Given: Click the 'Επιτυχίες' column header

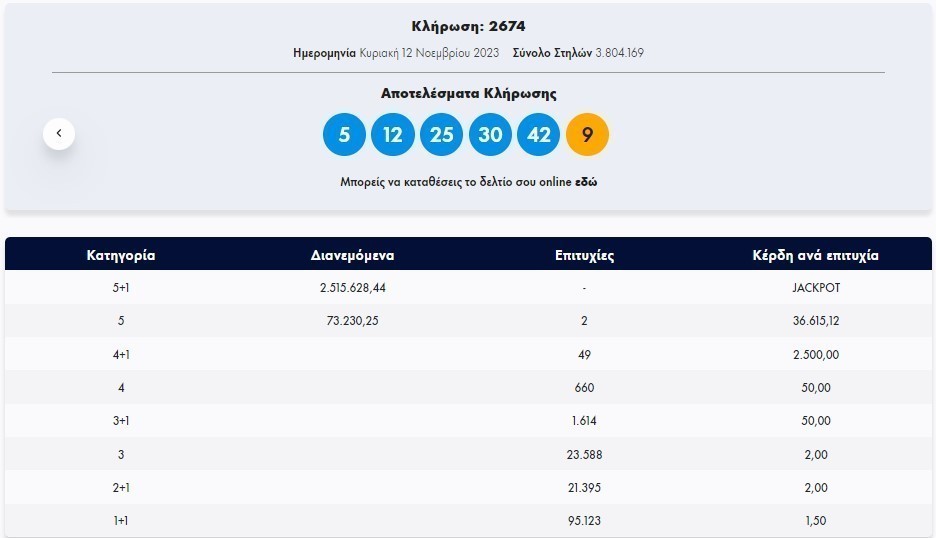Looking at the screenshot, I should 584,255.
